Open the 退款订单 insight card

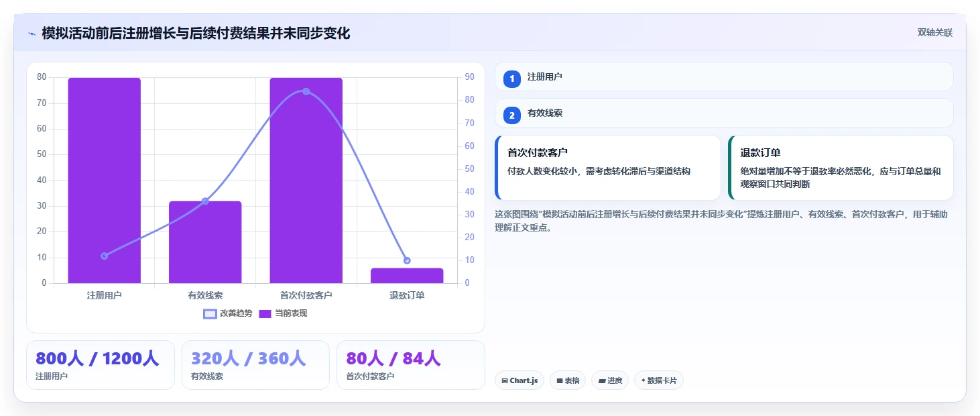click(841, 168)
